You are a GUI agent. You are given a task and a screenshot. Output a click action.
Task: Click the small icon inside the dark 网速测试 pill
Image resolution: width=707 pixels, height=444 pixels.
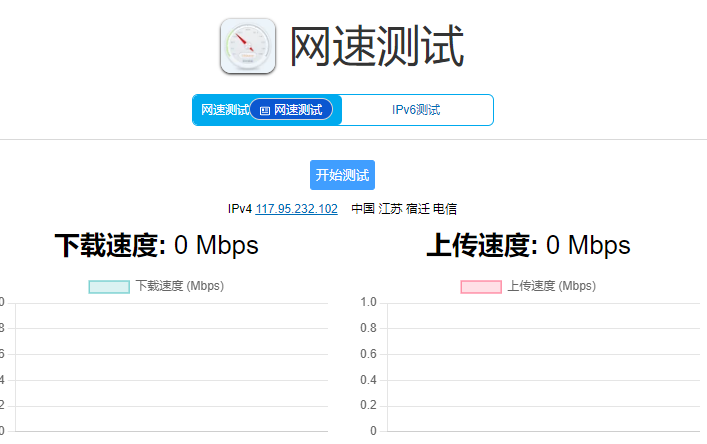tap(265, 110)
